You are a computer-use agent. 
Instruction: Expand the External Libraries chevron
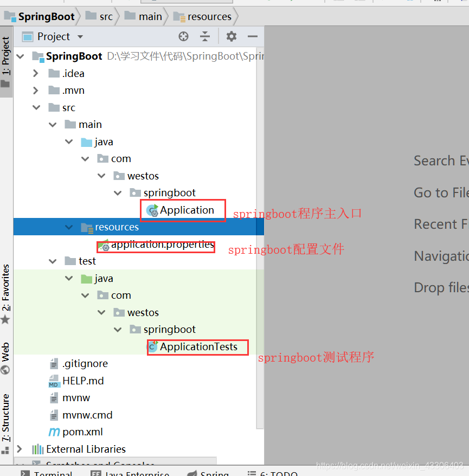(20, 449)
